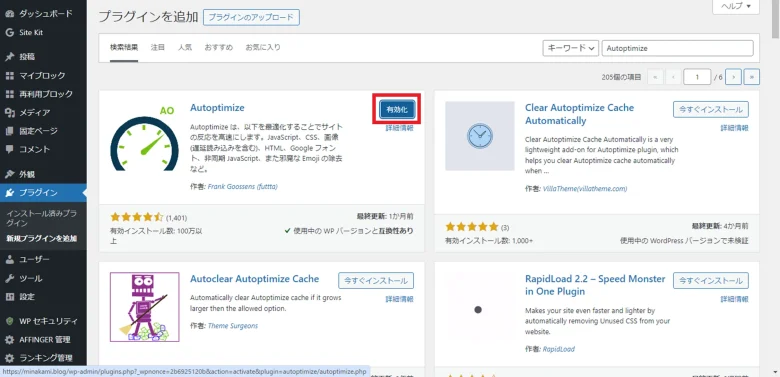Open the ツール tools menu icon
The width and height of the screenshot is (780, 377).
point(9,279)
